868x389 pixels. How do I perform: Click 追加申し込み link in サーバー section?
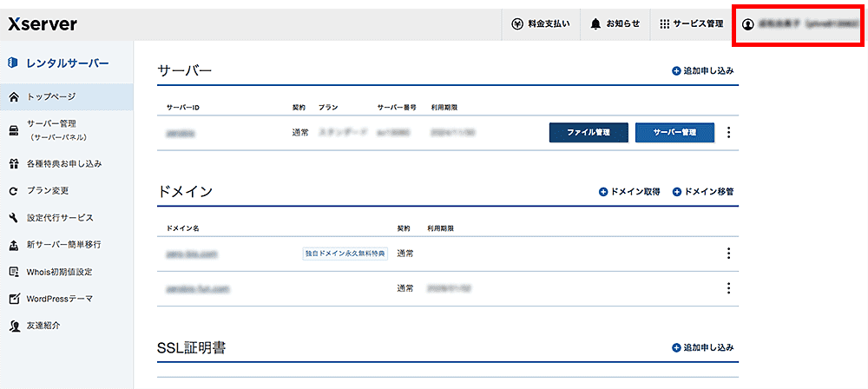709,71
